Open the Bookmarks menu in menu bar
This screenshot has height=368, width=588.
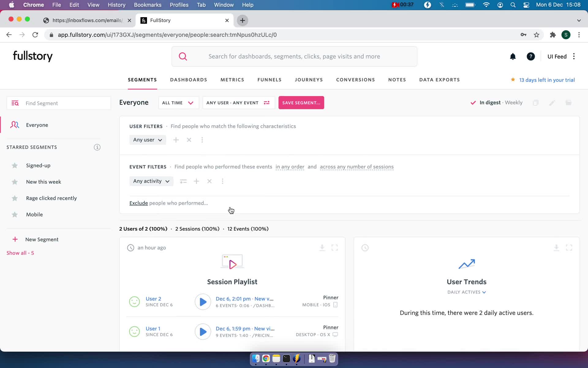(148, 5)
